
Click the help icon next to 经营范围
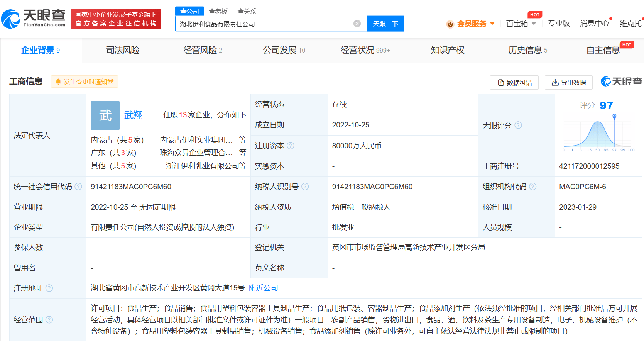pos(49,320)
